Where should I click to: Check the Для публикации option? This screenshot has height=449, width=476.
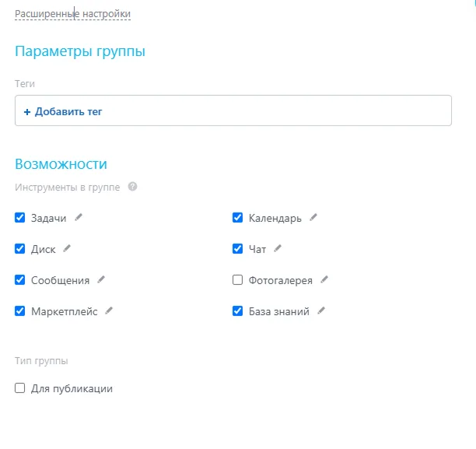19,388
